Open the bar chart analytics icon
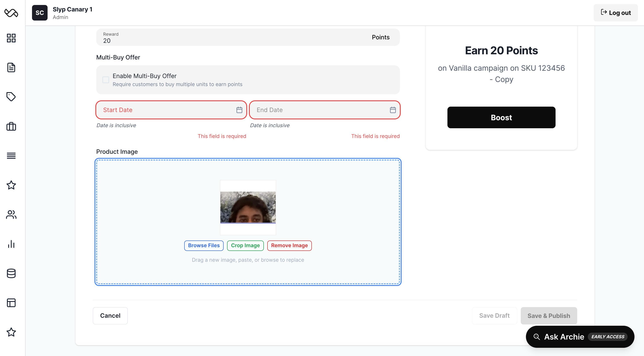The image size is (644, 356). [11, 244]
